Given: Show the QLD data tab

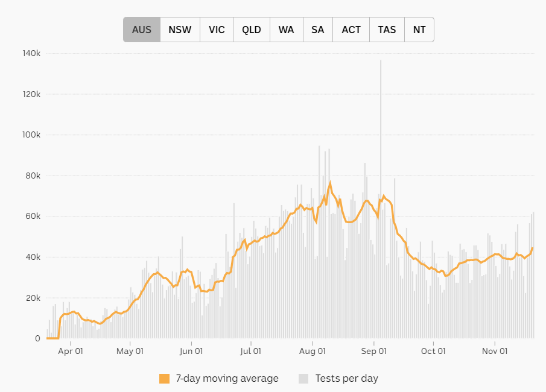Looking at the screenshot, I should click(x=252, y=30).
